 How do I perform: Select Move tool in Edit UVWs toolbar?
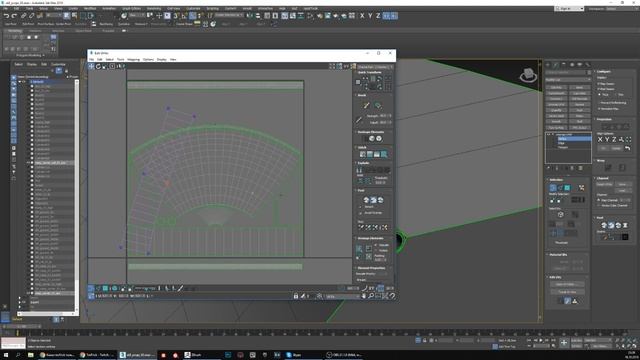91,66
